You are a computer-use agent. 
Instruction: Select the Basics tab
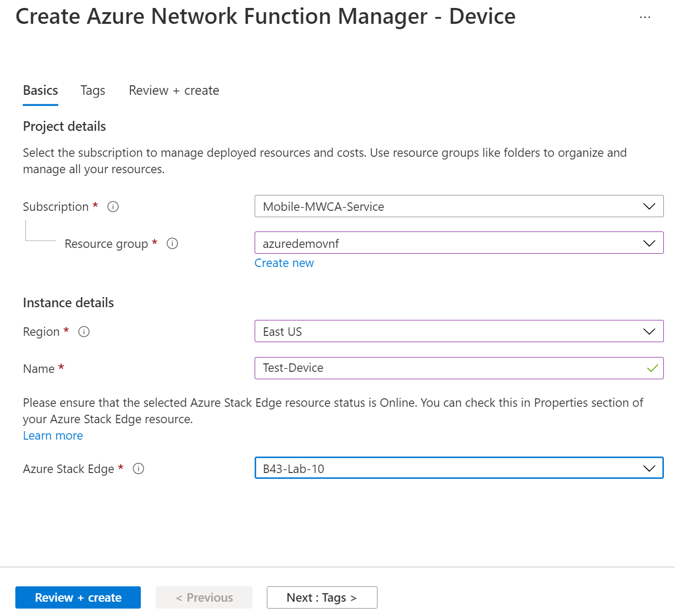40,91
